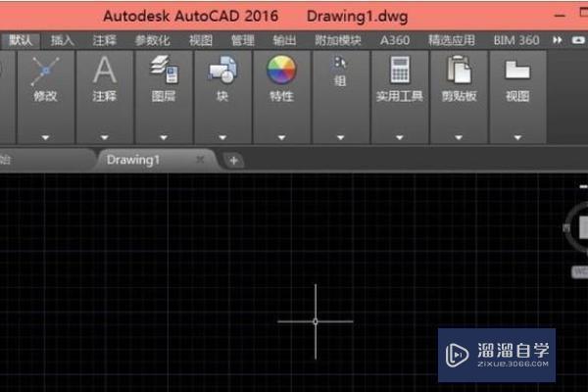Switch to the BIM 360 ribbon tab
588x392 pixels.
click(516, 40)
